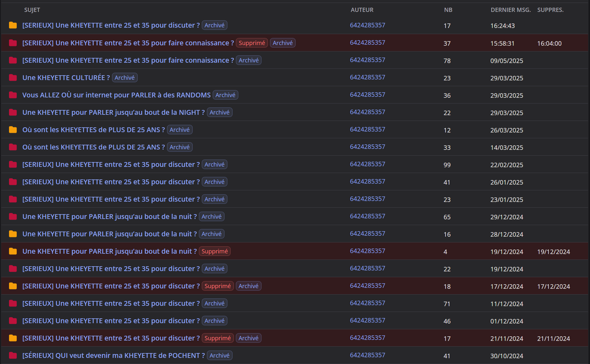Click the NB column header

click(448, 10)
